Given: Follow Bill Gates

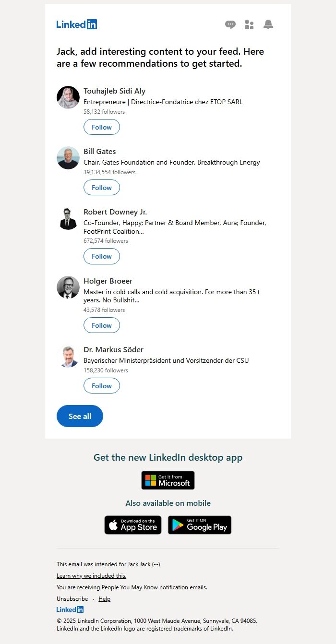Looking at the screenshot, I should tap(102, 187).
